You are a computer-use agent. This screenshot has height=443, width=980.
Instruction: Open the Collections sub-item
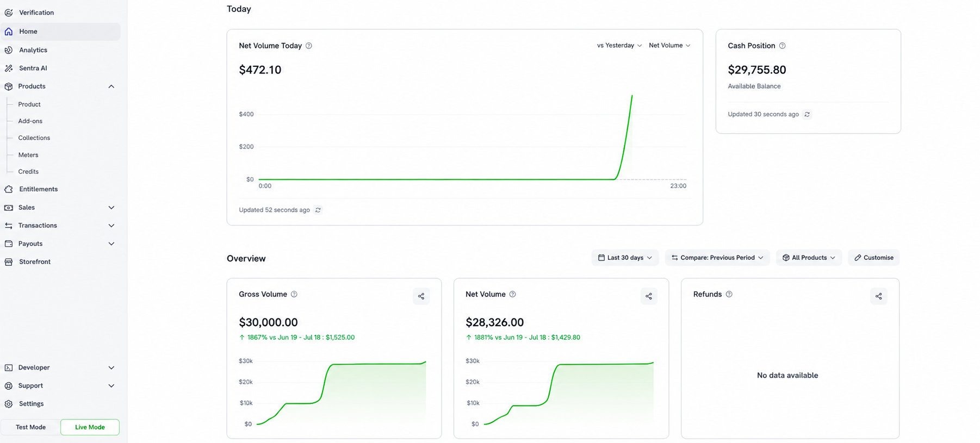[34, 138]
